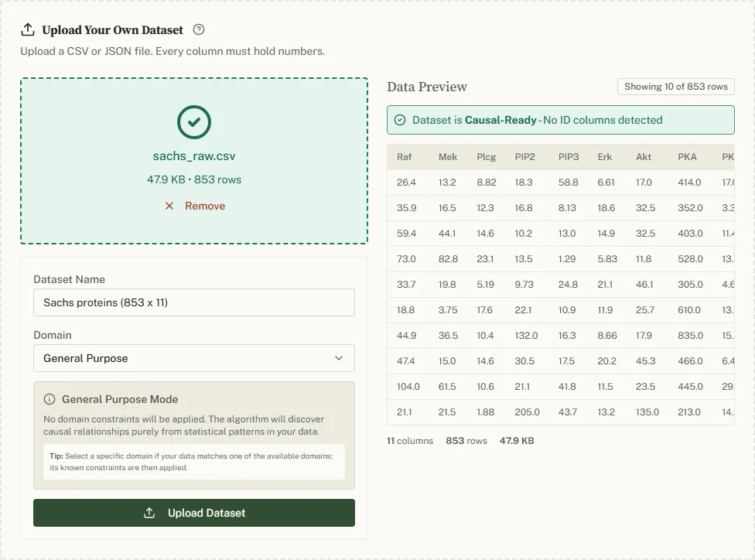Click the PIP2 cell value 205.0

528,412
